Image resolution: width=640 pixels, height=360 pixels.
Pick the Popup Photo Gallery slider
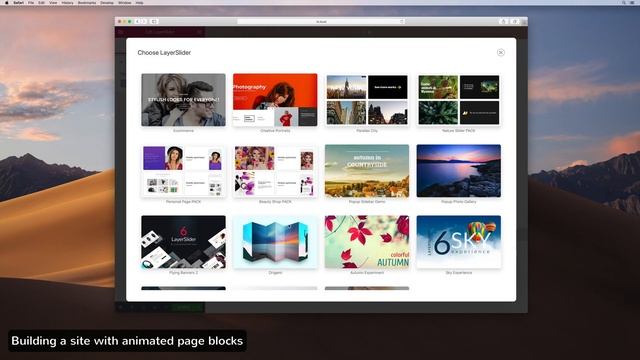(459, 171)
